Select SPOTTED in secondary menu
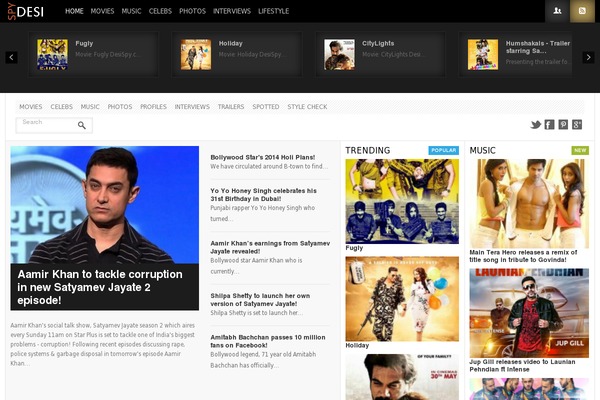600x400 pixels. coord(266,107)
